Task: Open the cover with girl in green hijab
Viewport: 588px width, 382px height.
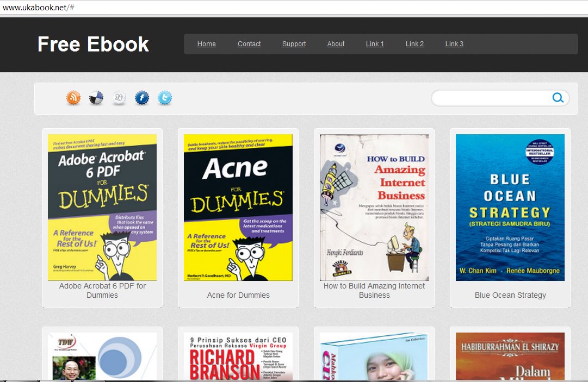Action: click(374, 356)
